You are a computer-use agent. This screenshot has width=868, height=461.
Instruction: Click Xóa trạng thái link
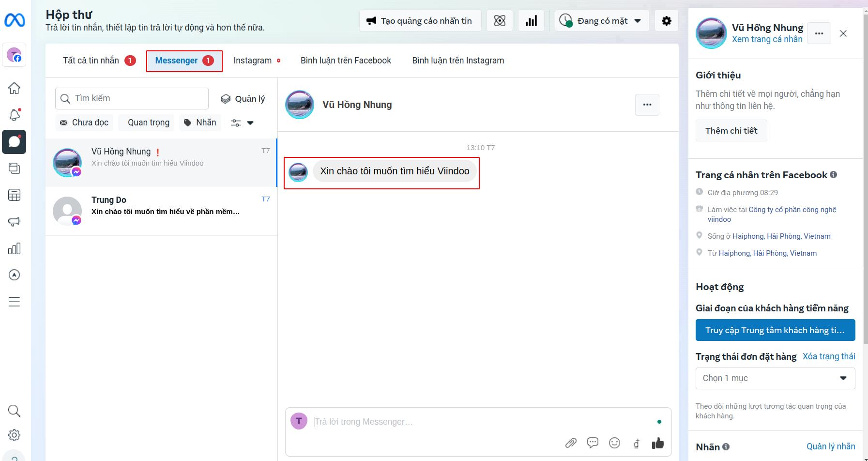(829, 356)
